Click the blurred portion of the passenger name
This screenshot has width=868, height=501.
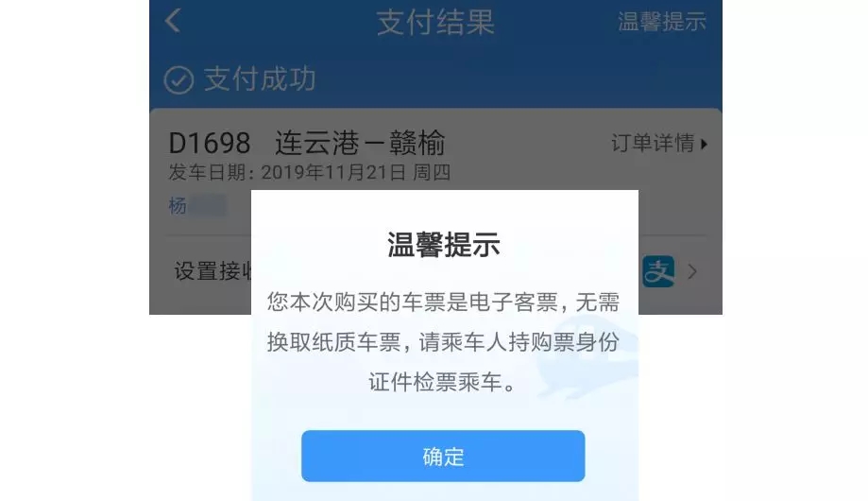[208, 206]
